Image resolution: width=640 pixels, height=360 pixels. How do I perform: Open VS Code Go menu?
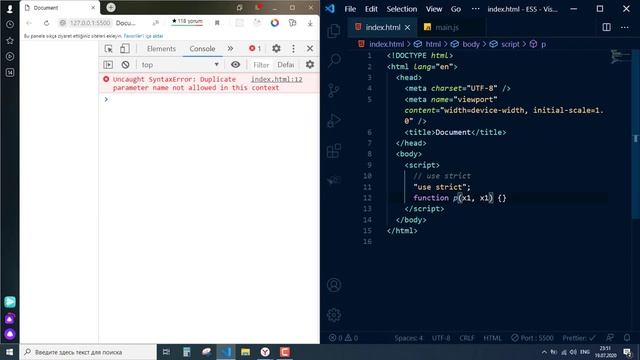(x=456, y=9)
